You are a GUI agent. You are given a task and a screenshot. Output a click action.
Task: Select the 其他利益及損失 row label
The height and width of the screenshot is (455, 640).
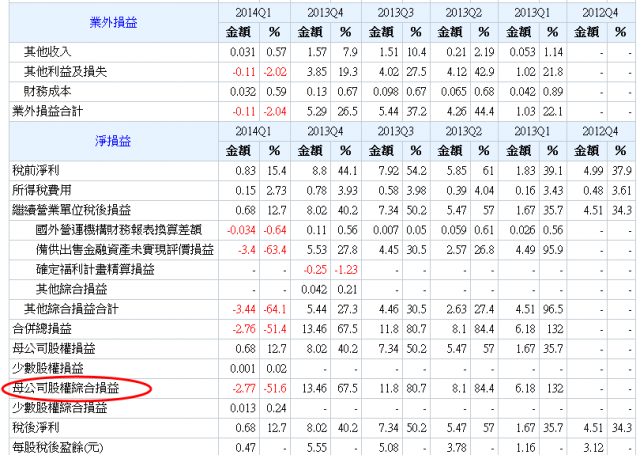(x=65, y=71)
